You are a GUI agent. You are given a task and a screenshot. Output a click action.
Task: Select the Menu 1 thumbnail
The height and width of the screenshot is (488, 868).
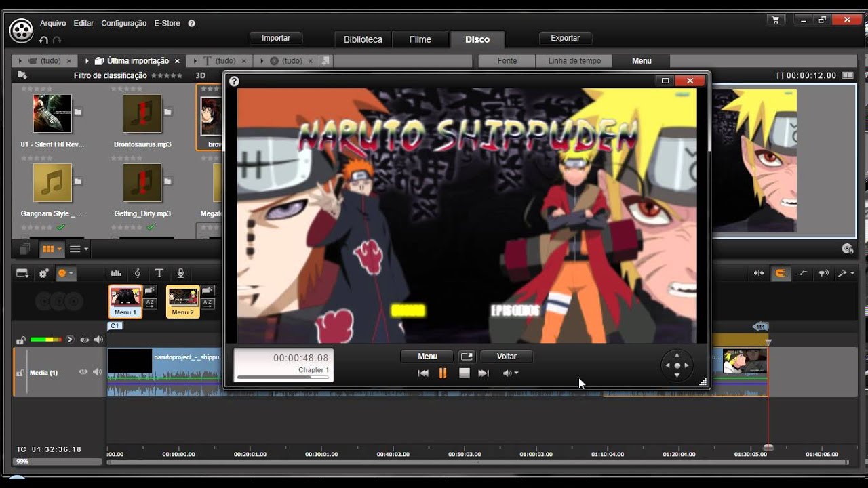click(125, 302)
